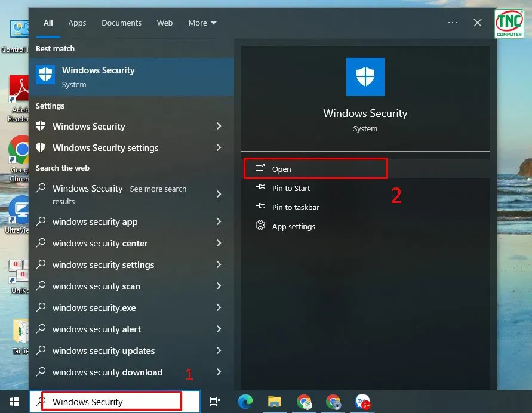Click the Pin to Start pin icon
Viewport: 532px width, 413px height.
(260, 188)
